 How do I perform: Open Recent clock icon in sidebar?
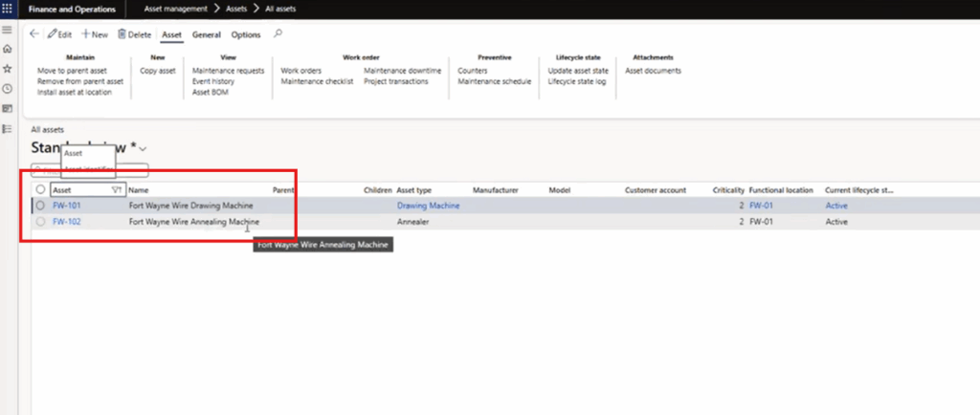[8, 89]
